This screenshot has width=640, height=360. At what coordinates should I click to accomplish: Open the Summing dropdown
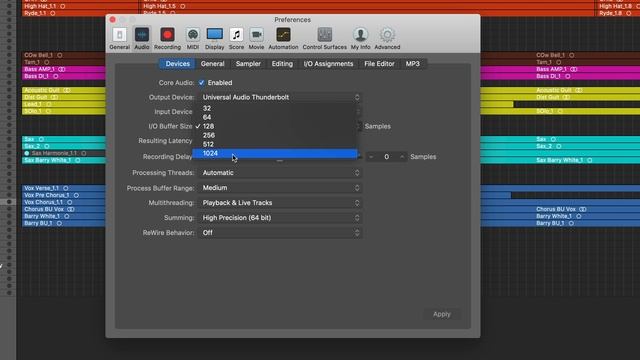[280, 218]
